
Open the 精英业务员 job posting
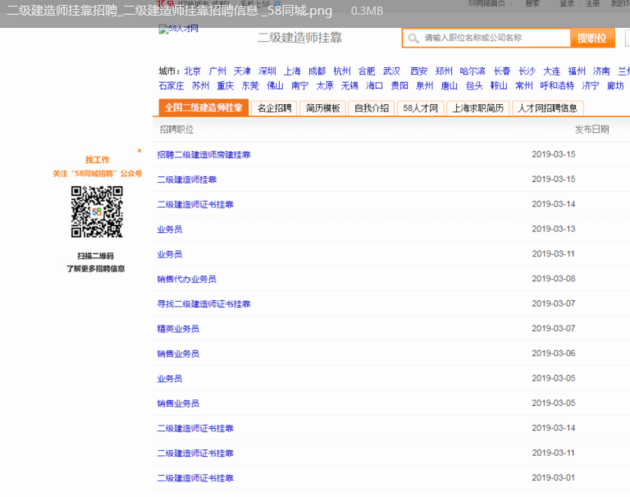178,329
